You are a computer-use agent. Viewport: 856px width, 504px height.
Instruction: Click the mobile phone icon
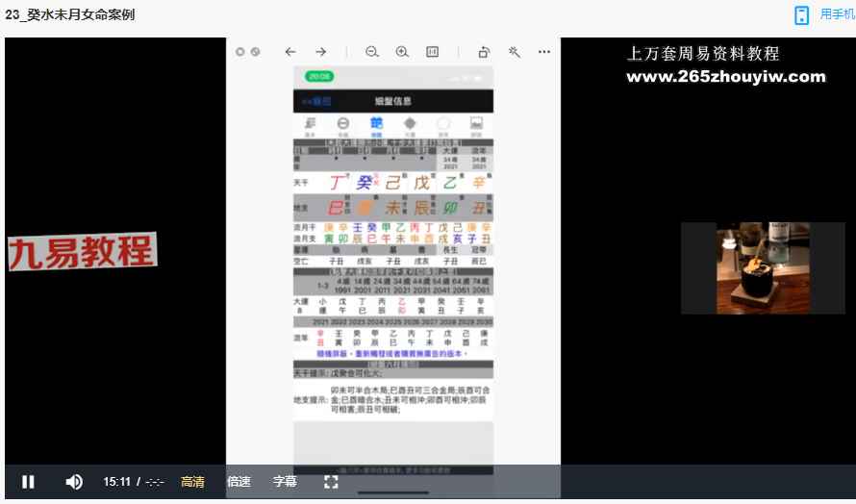tap(801, 14)
